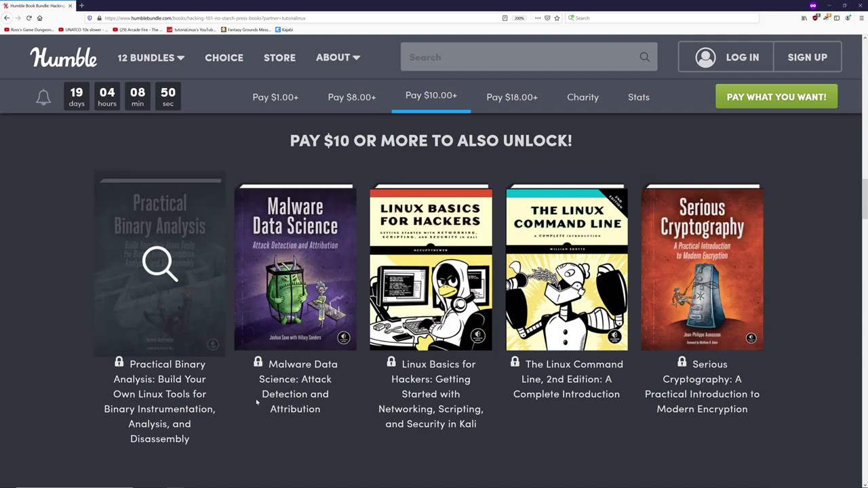Open Fantasy Grounds bookmark

(x=246, y=30)
